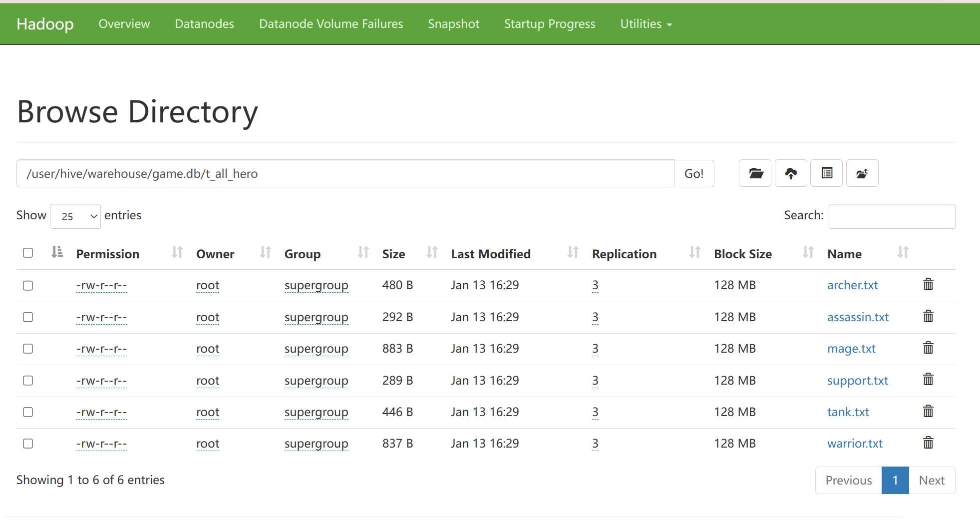Delete archer.txt using its trash icon
The height and width of the screenshot is (525, 980).
point(928,284)
